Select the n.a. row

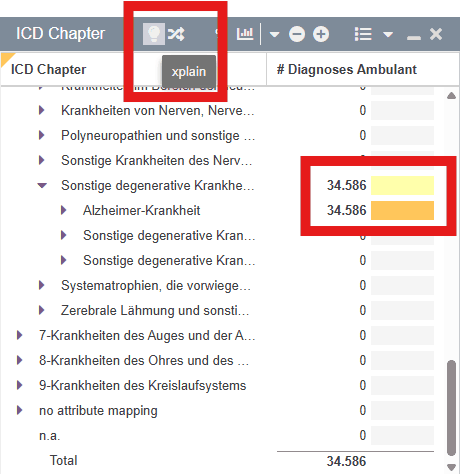click(x=50, y=435)
